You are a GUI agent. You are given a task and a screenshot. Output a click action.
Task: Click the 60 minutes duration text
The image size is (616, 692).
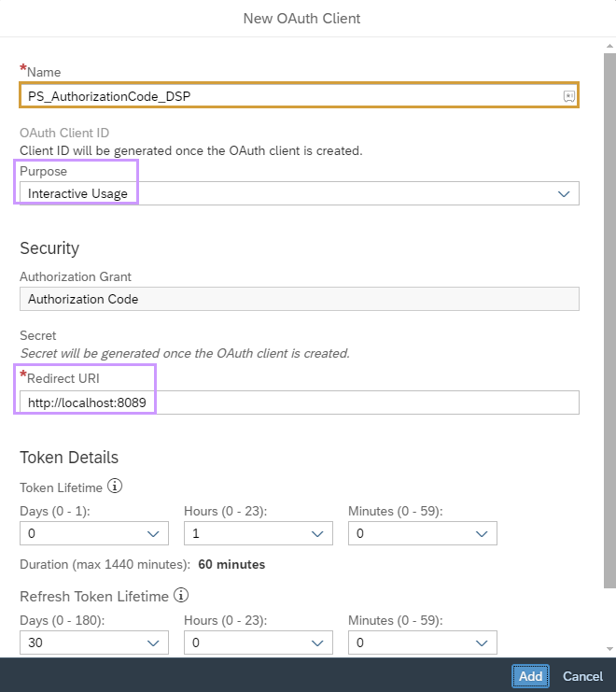tap(231, 564)
